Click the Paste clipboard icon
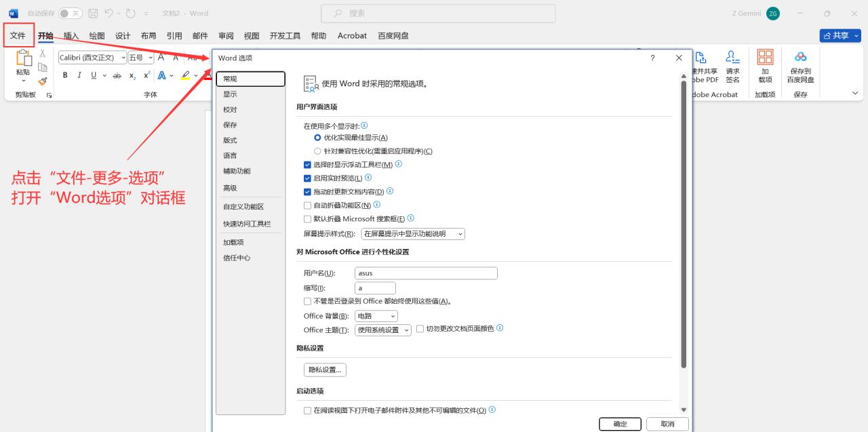 [23, 58]
